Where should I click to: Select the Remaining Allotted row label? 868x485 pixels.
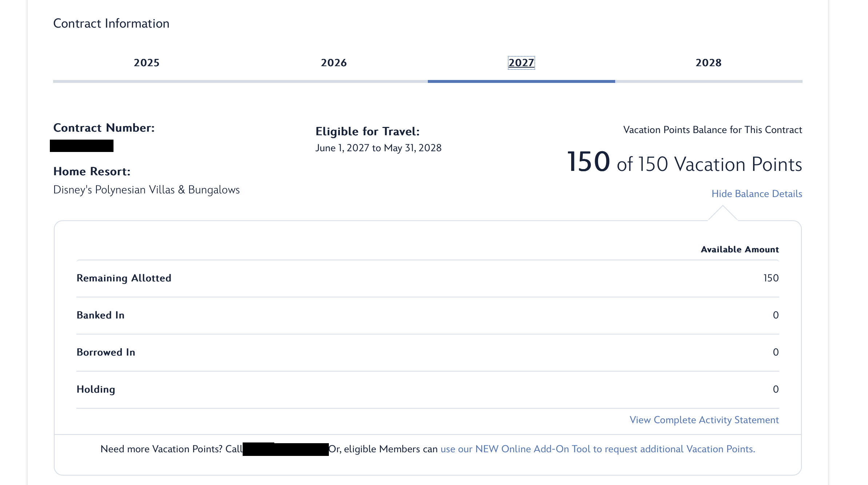click(124, 278)
